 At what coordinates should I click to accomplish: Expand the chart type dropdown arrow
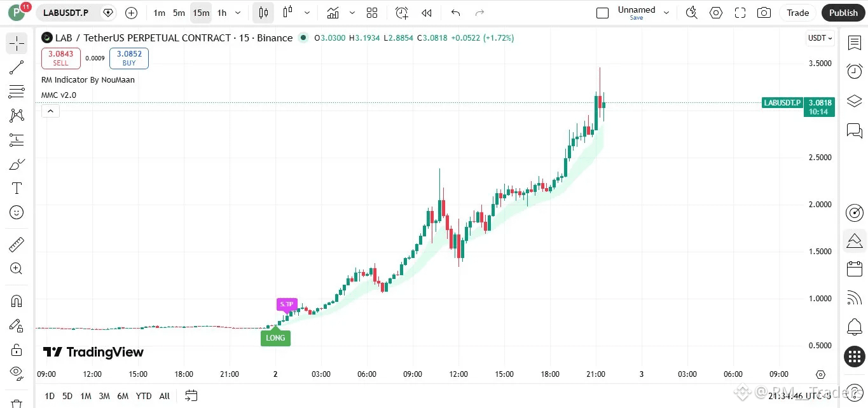(x=308, y=13)
